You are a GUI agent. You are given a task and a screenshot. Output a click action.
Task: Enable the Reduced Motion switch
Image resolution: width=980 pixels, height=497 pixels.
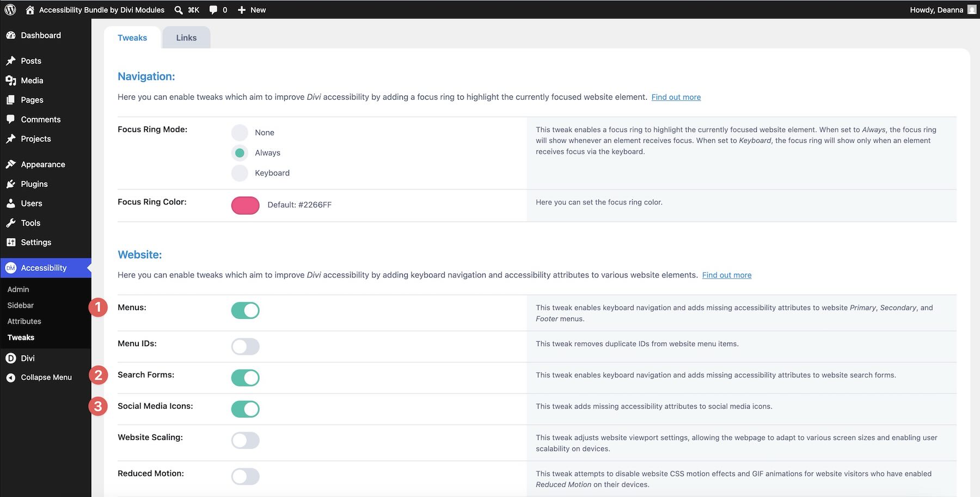[246, 476]
